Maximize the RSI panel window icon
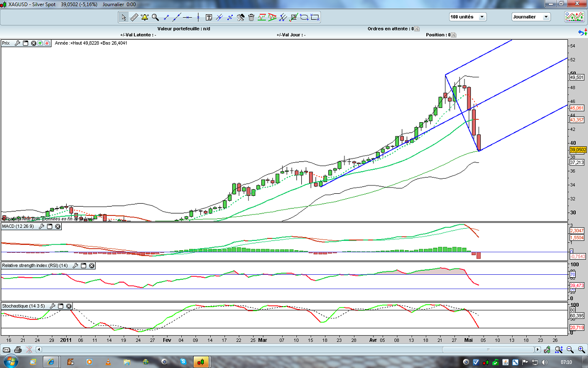 [x=83, y=265]
